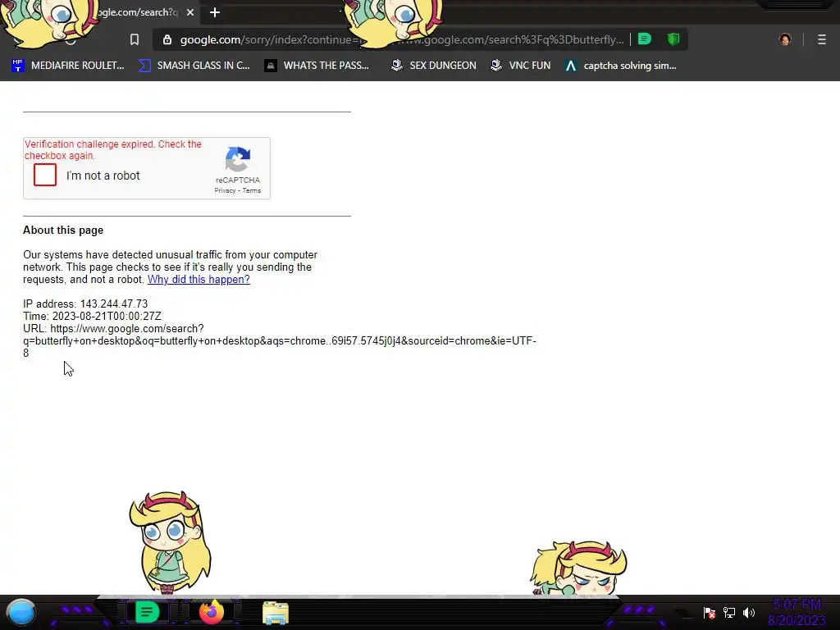
Task: Click the standing blonde cartoon character
Action: [x=169, y=542]
